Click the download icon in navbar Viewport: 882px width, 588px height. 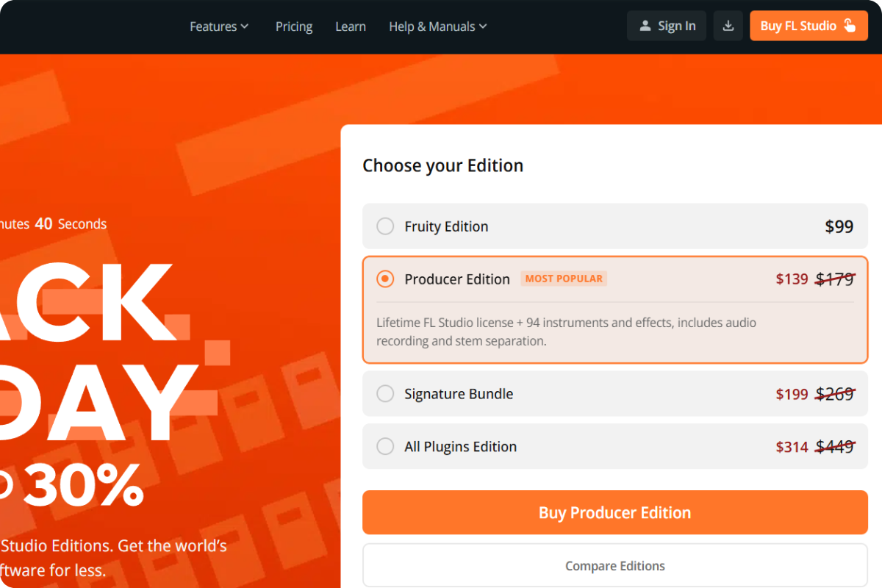point(728,26)
